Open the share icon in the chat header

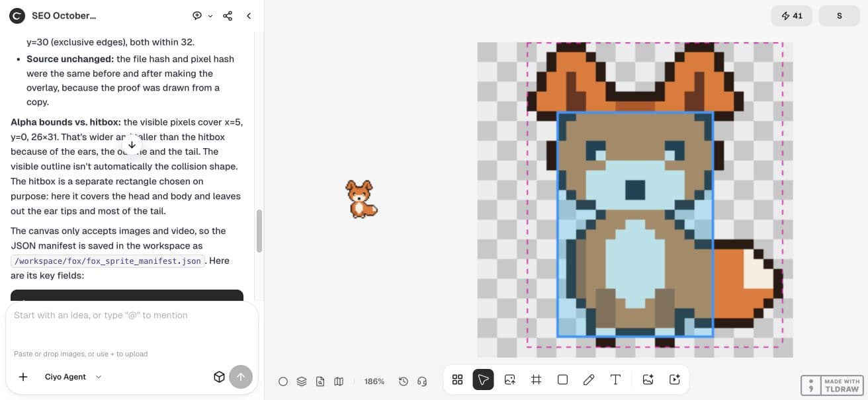(x=228, y=15)
